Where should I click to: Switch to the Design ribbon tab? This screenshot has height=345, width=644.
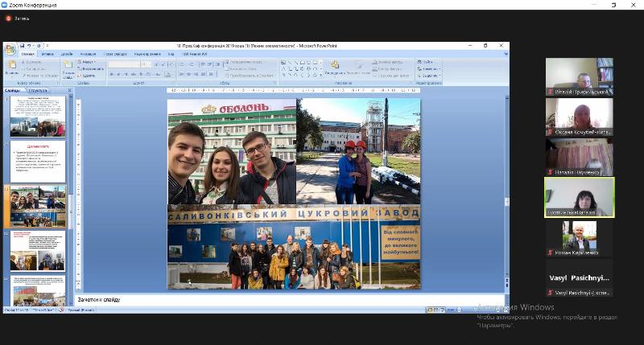67,54
